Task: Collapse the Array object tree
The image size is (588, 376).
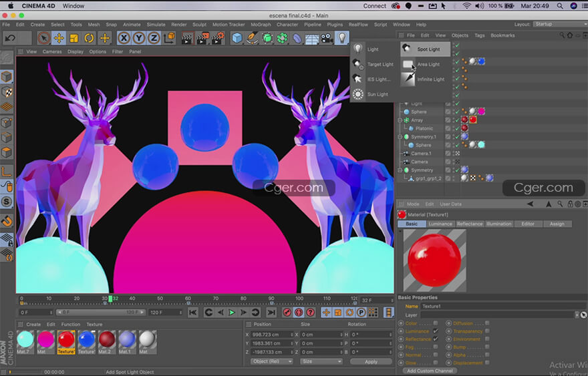Action: [x=400, y=120]
